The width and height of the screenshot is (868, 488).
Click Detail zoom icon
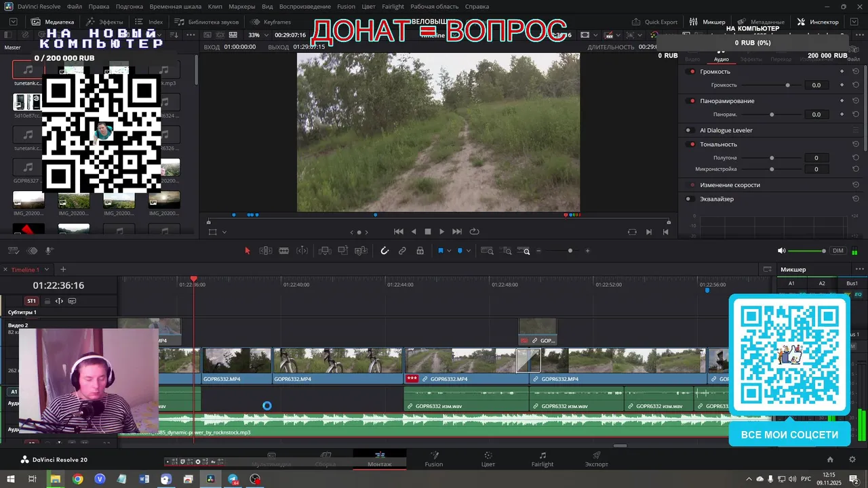pos(507,251)
